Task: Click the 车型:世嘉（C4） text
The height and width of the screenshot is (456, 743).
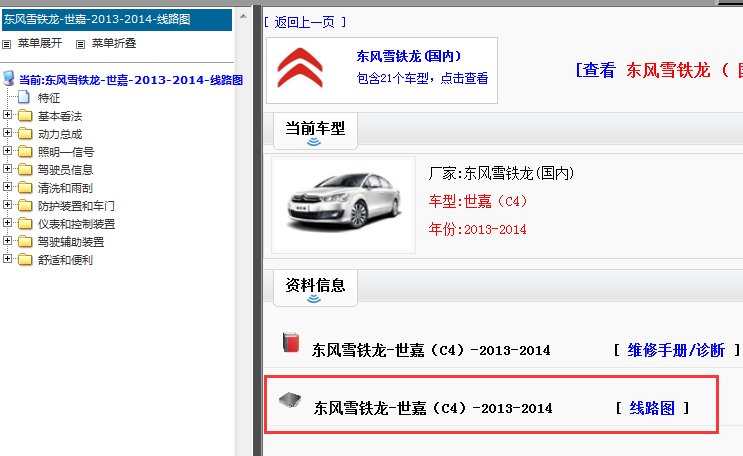Action: tap(478, 201)
